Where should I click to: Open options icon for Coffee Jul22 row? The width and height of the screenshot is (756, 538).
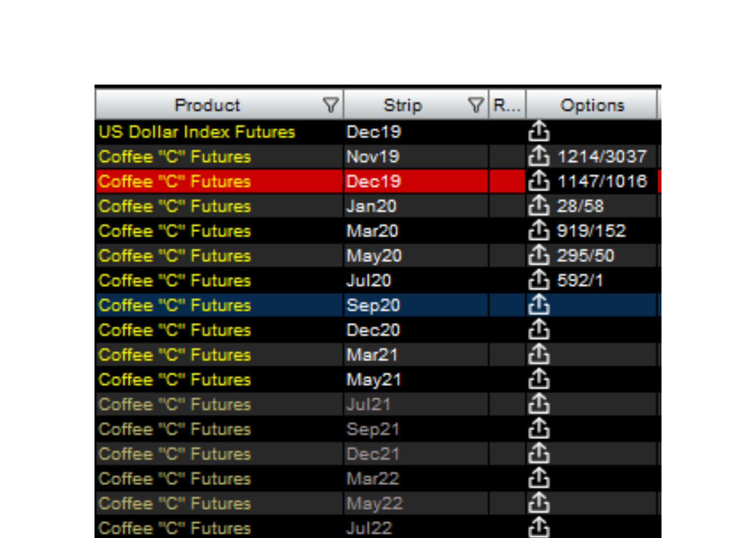point(539,527)
